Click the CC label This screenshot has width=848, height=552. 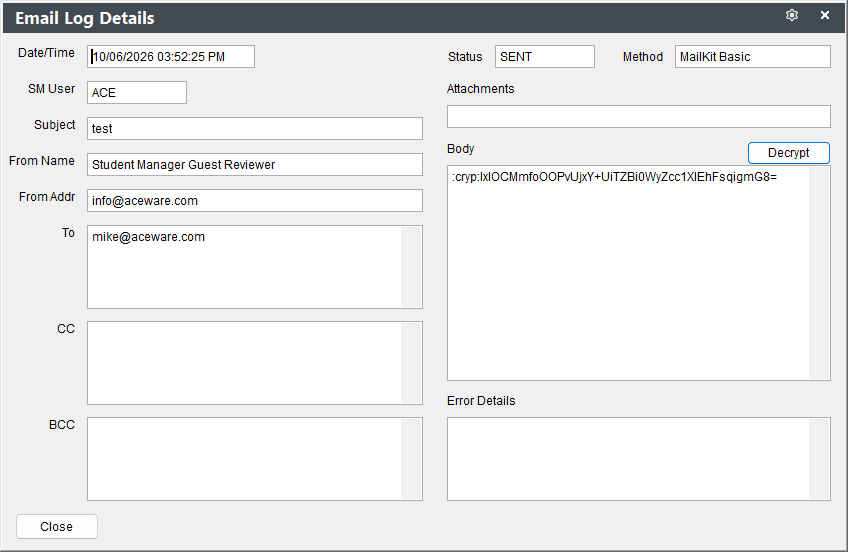[66, 329]
